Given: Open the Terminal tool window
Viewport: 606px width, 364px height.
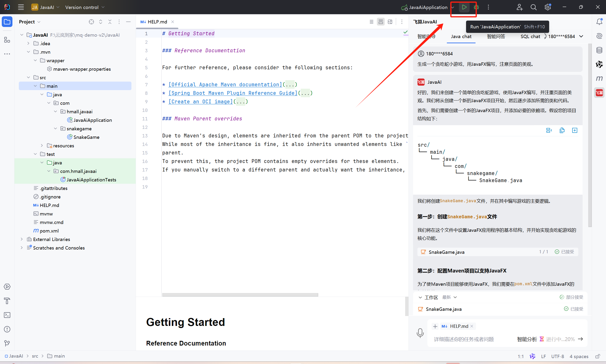Looking at the screenshot, I should [x=7, y=315].
